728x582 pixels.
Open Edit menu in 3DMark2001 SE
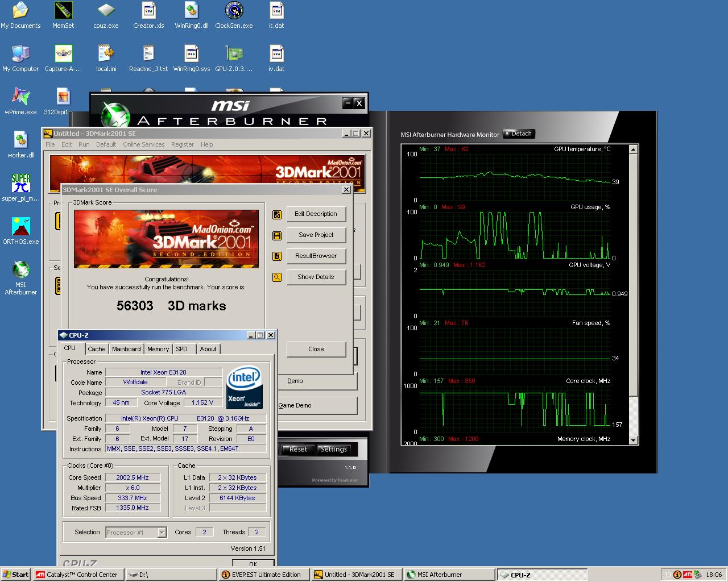67,144
